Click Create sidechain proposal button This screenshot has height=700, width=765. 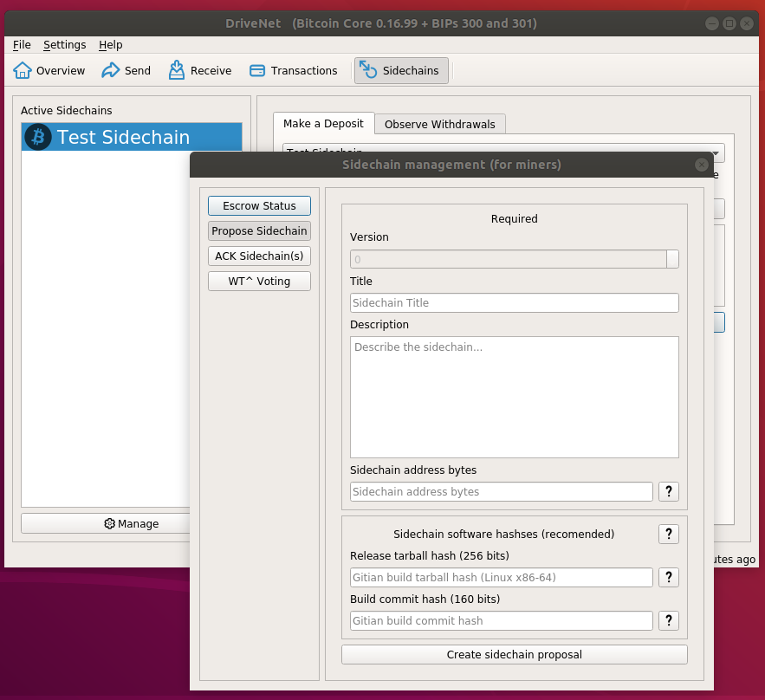tap(515, 655)
